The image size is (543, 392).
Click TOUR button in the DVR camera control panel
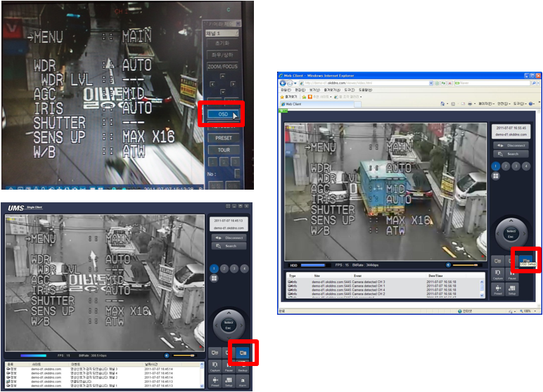click(x=224, y=150)
